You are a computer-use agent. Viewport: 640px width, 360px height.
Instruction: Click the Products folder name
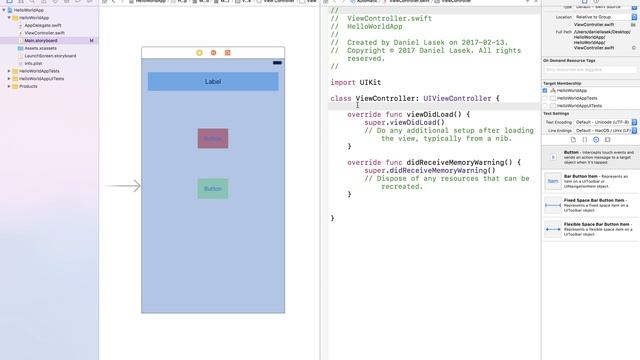[28, 86]
